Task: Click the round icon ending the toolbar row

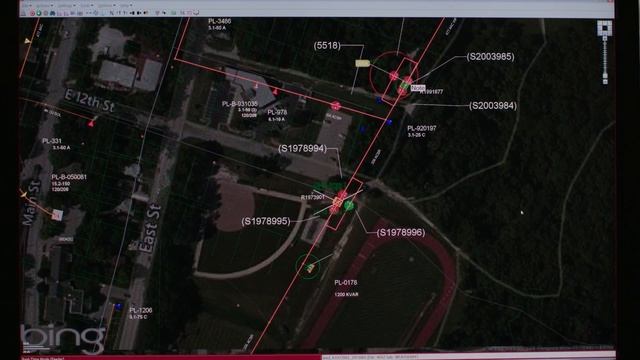Action: click(x=196, y=13)
